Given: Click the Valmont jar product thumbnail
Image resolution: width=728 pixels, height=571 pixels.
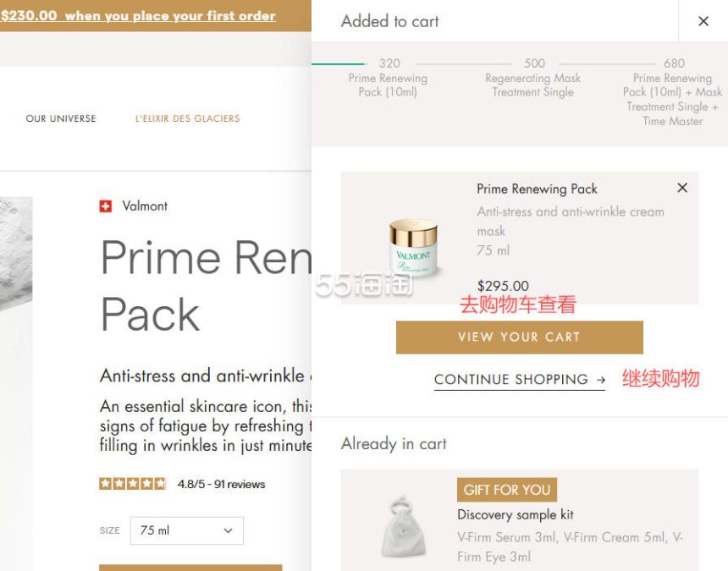Looking at the screenshot, I should point(414,247).
